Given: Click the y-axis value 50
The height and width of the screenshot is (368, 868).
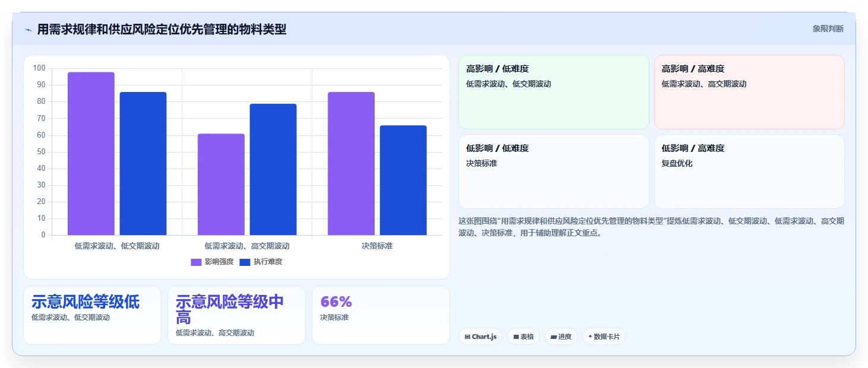Looking at the screenshot, I should tap(41, 152).
